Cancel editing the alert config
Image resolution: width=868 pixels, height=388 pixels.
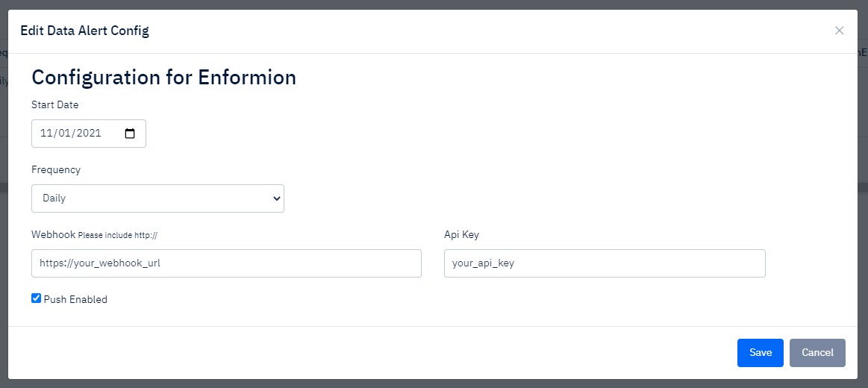click(x=817, y=353)
